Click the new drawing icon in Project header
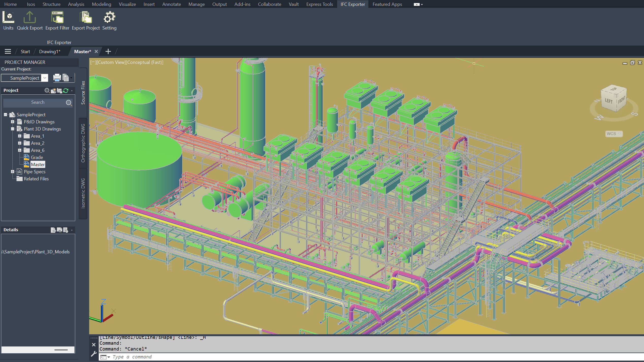The width and height of the screenshot is (644, 362). point(53,91)
